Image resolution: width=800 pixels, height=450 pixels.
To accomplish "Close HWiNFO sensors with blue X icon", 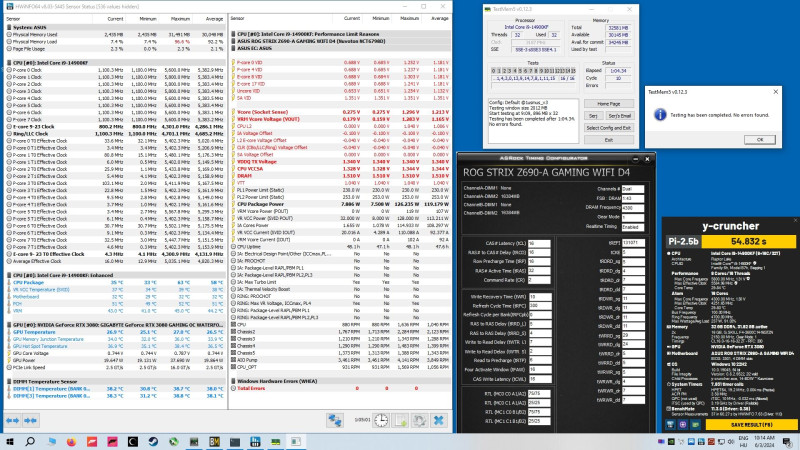I will [438, 420].
